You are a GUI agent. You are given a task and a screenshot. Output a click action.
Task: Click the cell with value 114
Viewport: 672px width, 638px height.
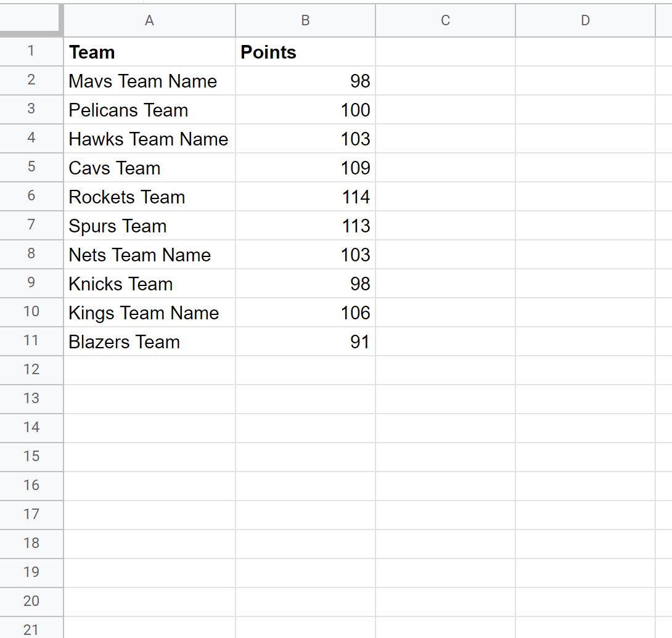[305, 197]
